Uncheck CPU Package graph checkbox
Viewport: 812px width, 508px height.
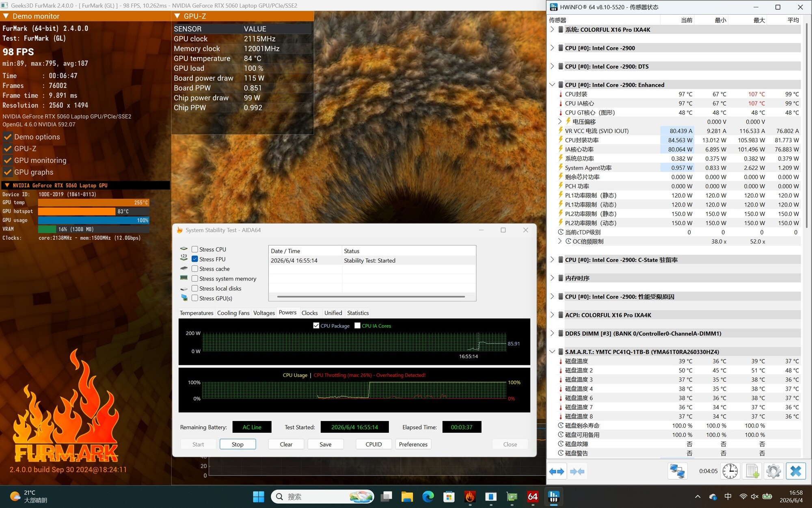[x=316, y=326]
